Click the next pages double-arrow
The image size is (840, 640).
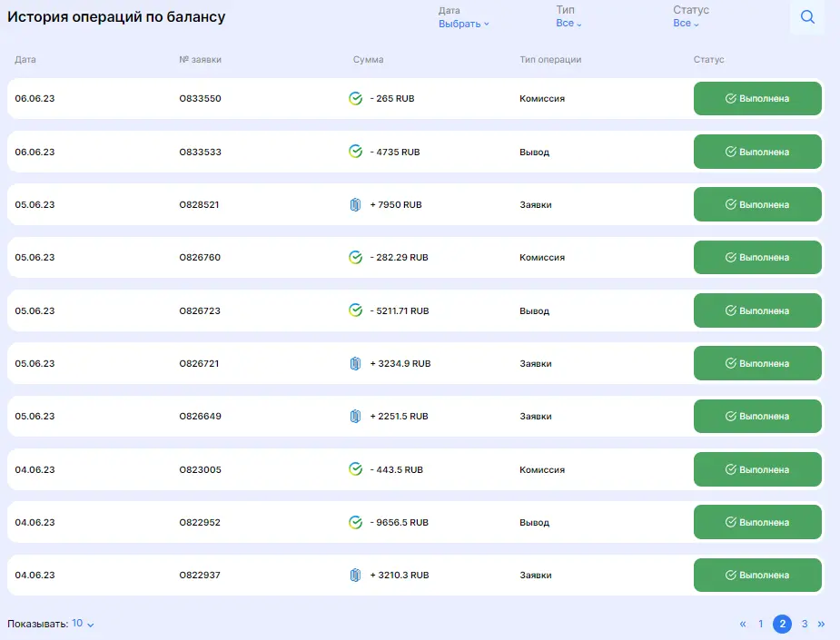tap(821, 624)
